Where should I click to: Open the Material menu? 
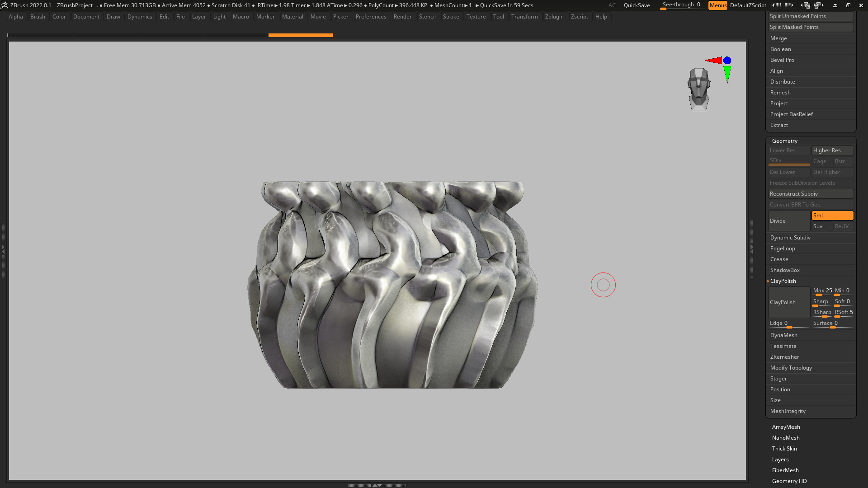[292, 17]
